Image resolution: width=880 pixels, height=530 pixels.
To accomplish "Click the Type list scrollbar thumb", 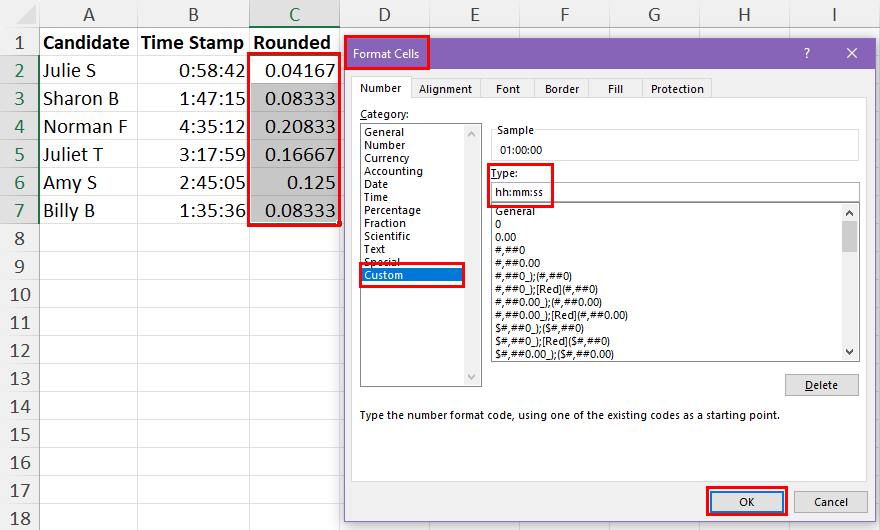I will [849, 236].
